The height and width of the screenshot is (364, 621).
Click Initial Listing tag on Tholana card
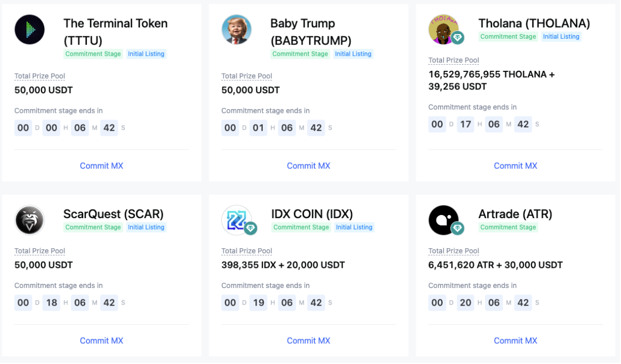pyautogui.click(x=561, y=37)
